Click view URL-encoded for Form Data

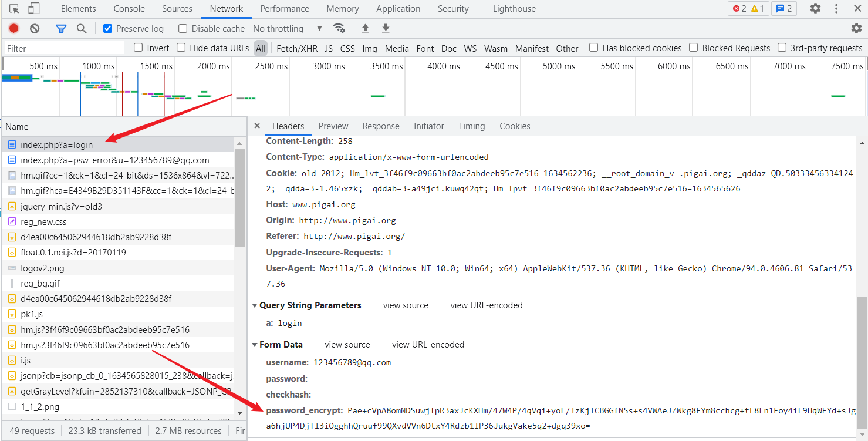pos(428,344)
